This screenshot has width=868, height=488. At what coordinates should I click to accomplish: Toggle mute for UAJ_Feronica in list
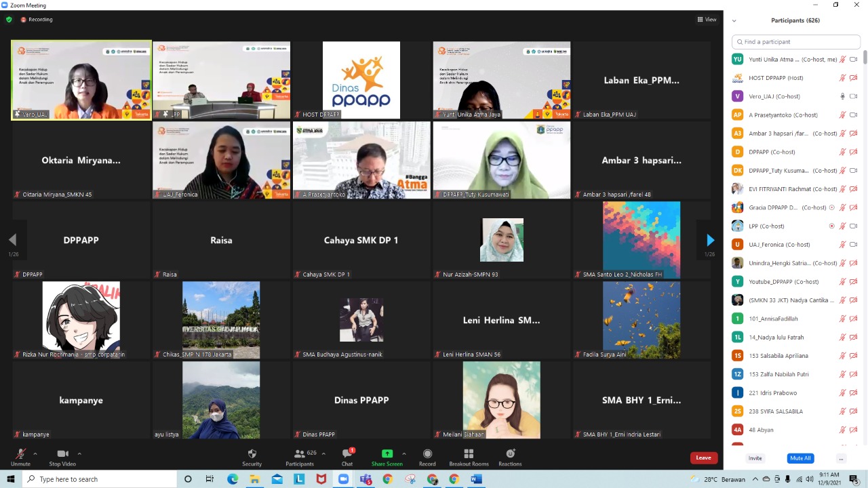pyautogui.click(x=842, y=245)
